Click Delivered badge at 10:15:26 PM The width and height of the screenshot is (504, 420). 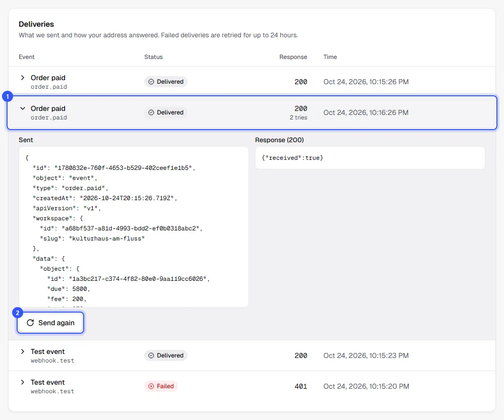165,82
